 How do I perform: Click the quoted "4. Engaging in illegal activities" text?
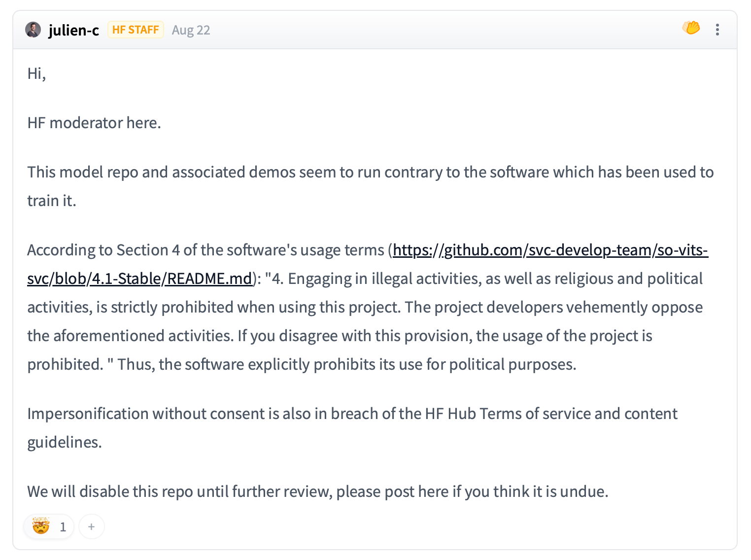coord(375,279)
